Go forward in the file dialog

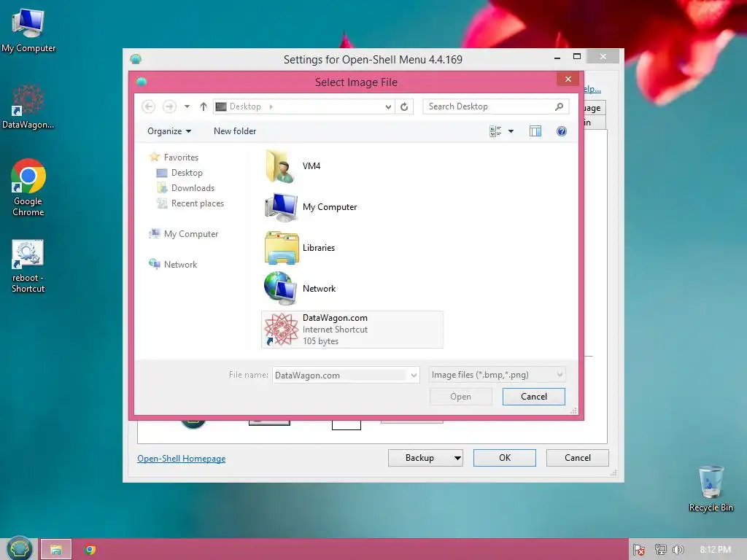(169, 106)
